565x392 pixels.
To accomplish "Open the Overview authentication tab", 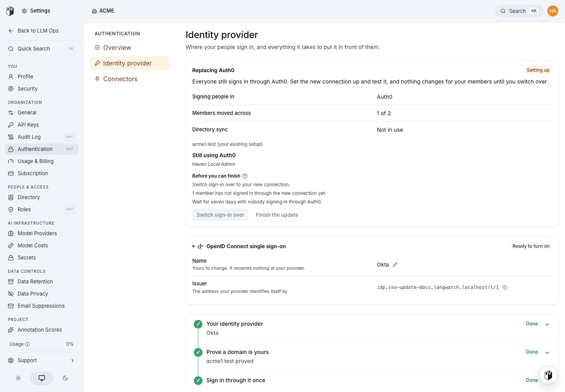I will pos(129,47).
